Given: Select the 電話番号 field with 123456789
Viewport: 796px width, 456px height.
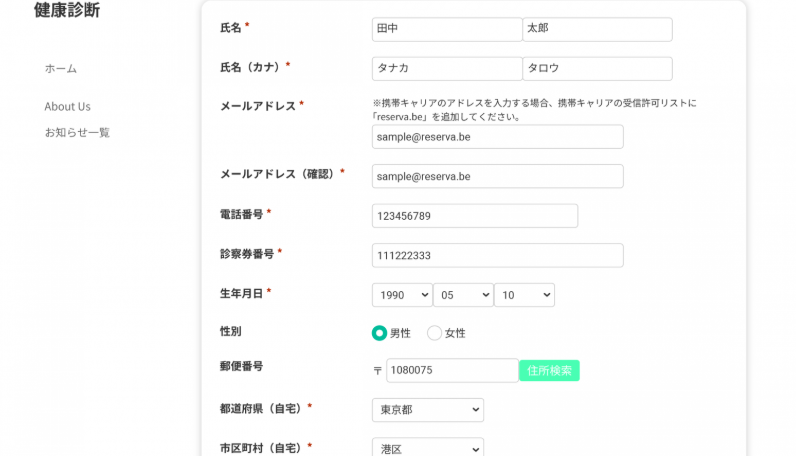Looking at the screenshot, I should tap(474, 216).
